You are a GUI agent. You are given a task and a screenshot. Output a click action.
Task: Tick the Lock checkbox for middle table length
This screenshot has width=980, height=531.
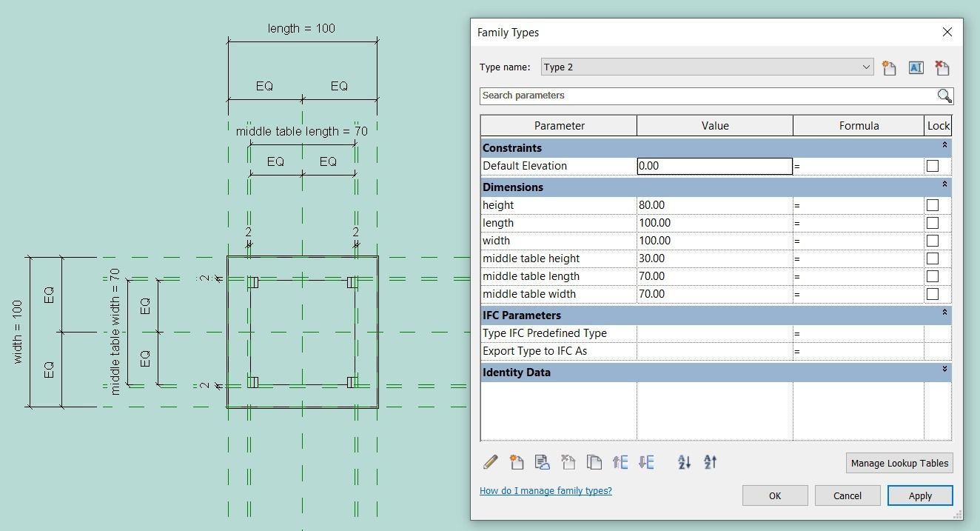933,276
